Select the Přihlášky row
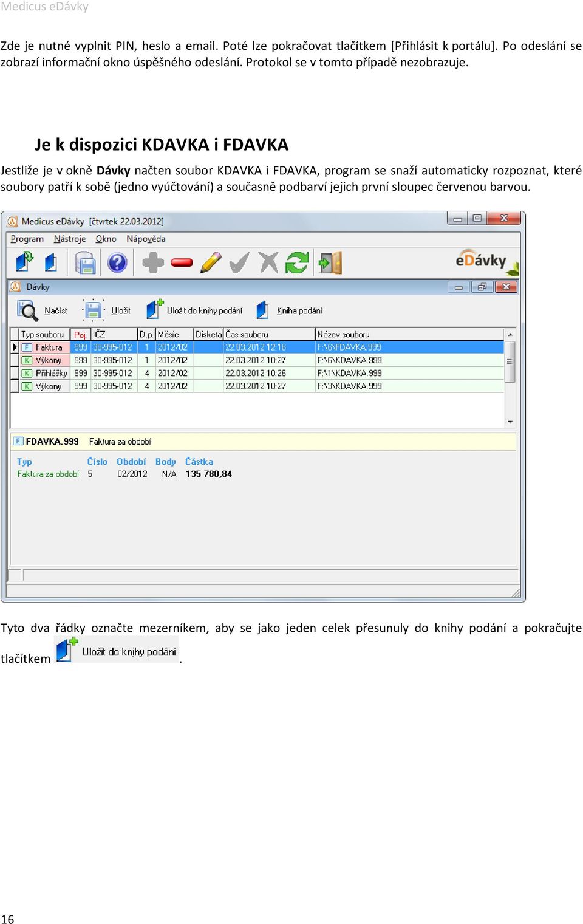The image size is (583, 924). click(x=257, y=373)
